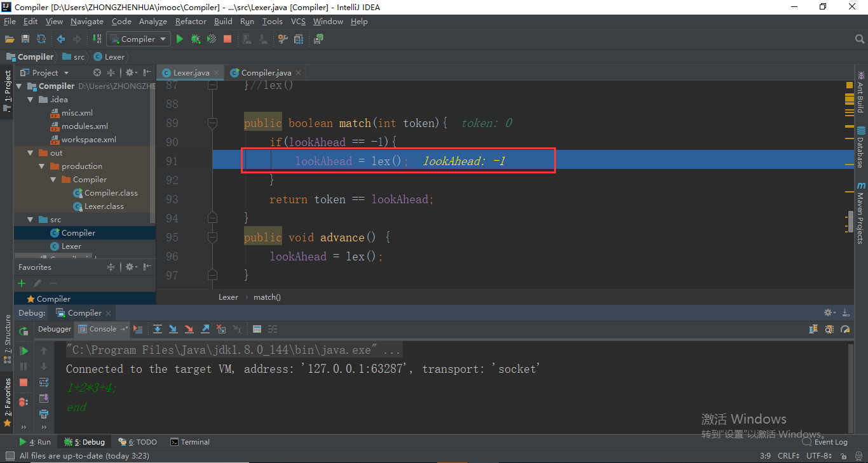Open the VCS menu
This screenshot has height=463, width=868.
tap(298, 21)
